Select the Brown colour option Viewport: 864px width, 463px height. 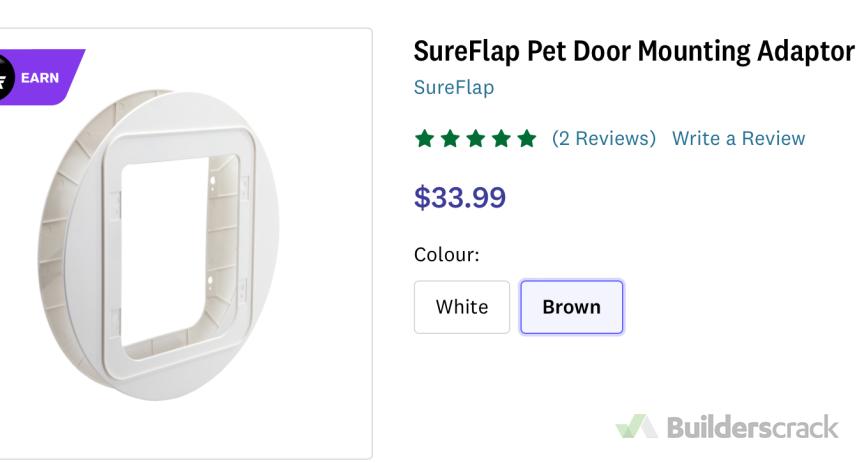click(571, 307)
